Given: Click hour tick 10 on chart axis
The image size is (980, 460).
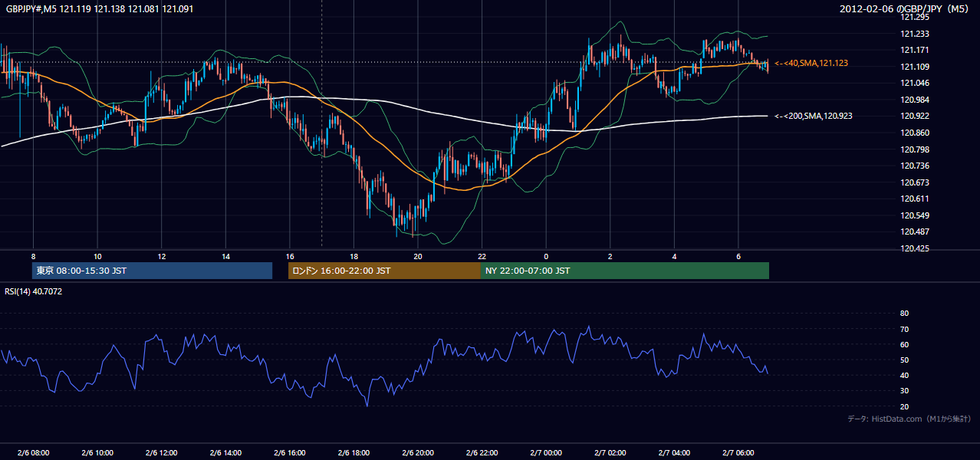Looking at the screenshot, I should click(97, 256).
